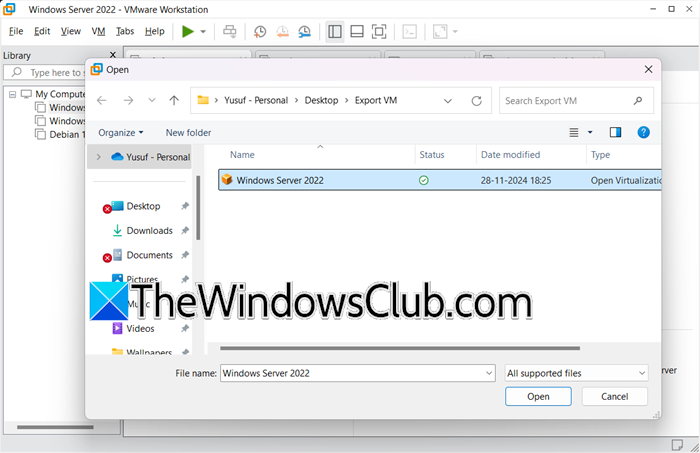Click the Library search field

pos(45,72)
